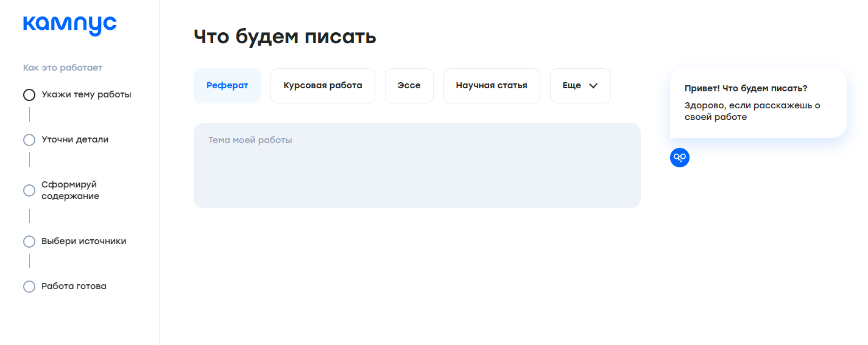
Task: Click the blue chatbot avatar icon
Action: [x=680, y=158]
